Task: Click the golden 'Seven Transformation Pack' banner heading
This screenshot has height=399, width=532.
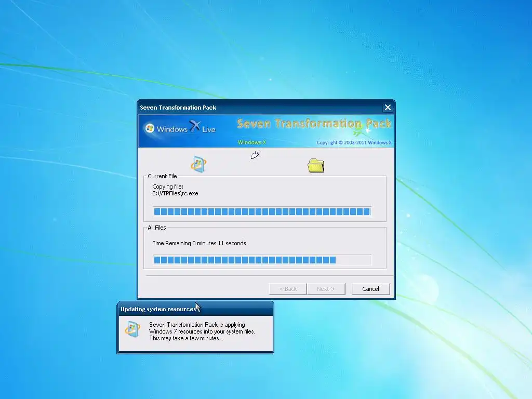Action: coord(314,124)
